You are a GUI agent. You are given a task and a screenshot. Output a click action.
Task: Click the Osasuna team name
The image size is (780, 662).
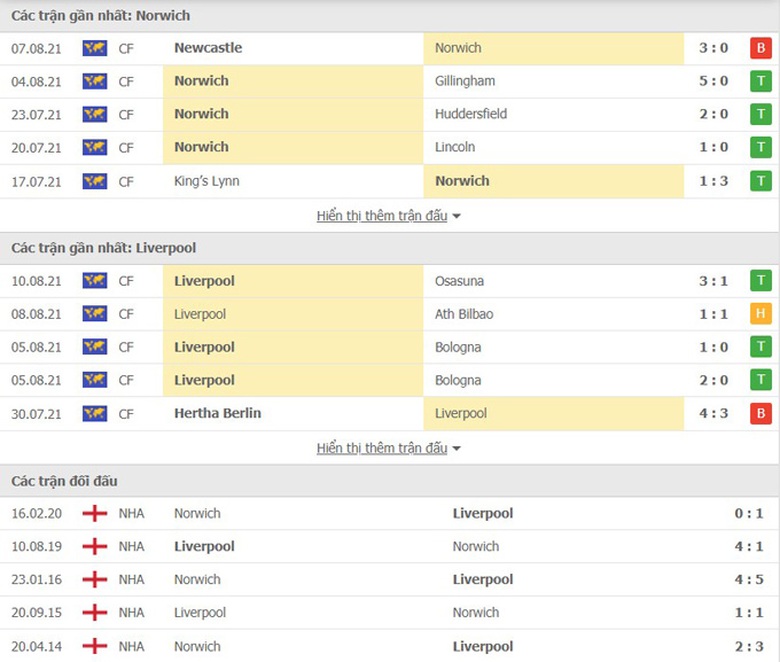pyautogui.click(x=460, y=281)
